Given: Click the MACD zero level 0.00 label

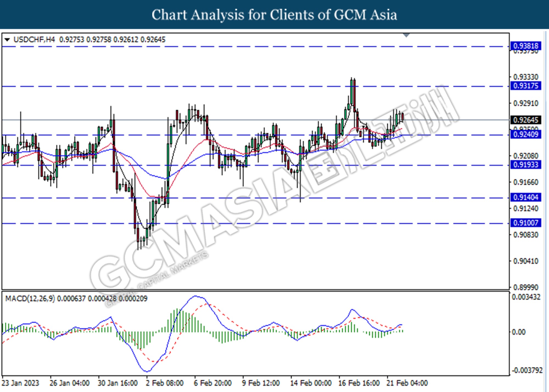Looking at the screenshot, I should pos(519,332).
